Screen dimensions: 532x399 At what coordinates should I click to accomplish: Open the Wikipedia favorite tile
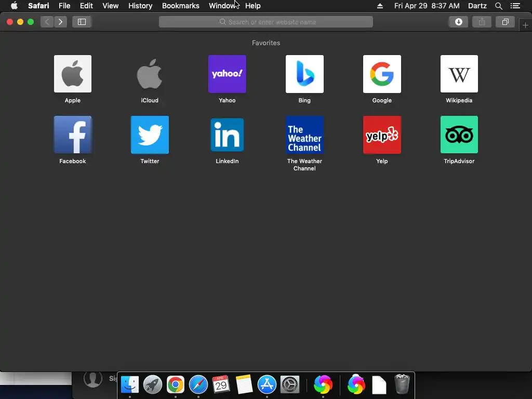point(459,74)
